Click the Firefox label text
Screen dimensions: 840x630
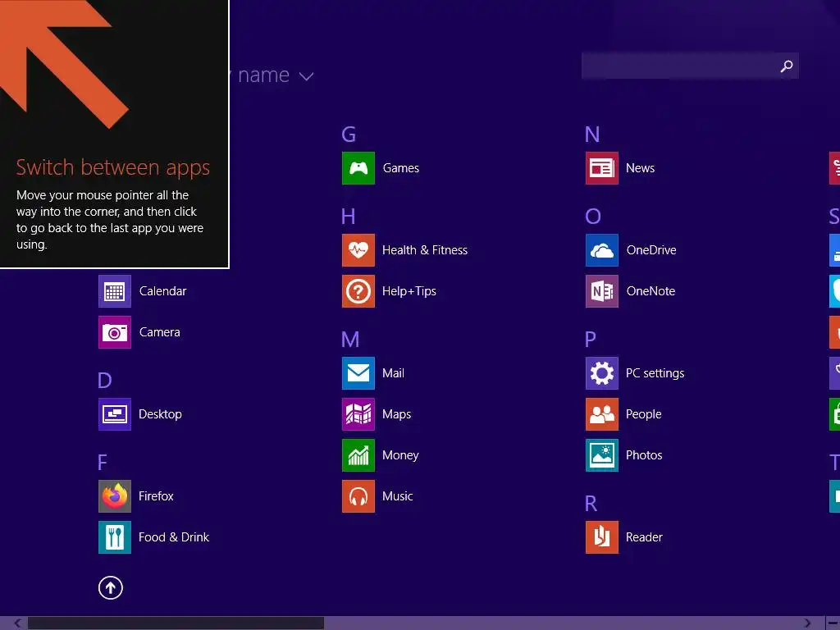[156, 496]
